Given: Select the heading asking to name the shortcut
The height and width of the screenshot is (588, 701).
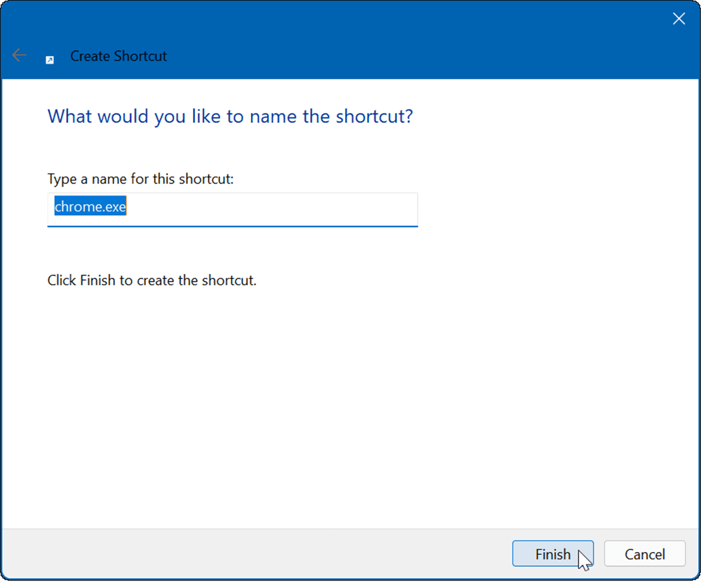Looking at the screenshot, I should pyautogui.click(x=229, y=116).
